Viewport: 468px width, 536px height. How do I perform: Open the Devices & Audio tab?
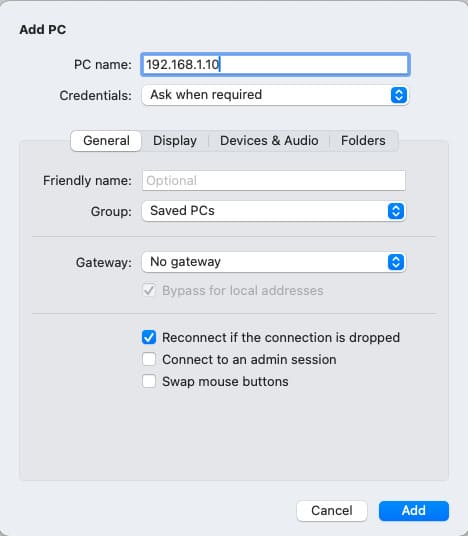[269, 141]
